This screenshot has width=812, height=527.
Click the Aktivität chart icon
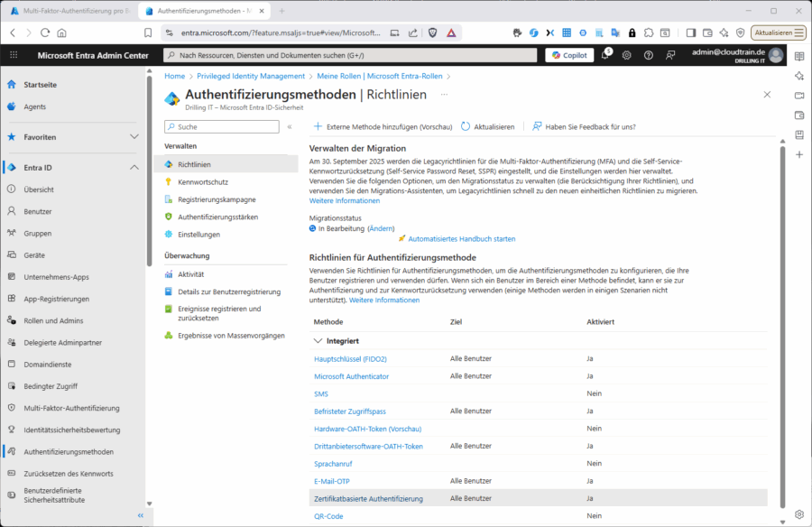(169, 274)
